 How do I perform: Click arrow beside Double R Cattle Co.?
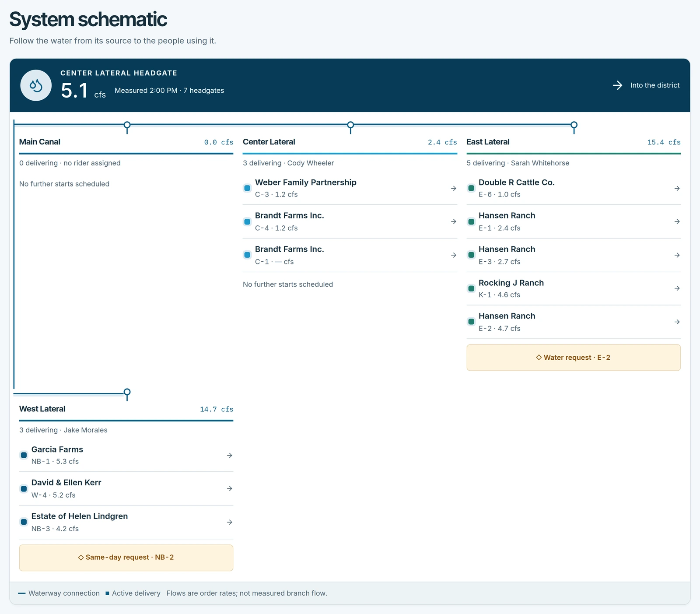[677, 188]
